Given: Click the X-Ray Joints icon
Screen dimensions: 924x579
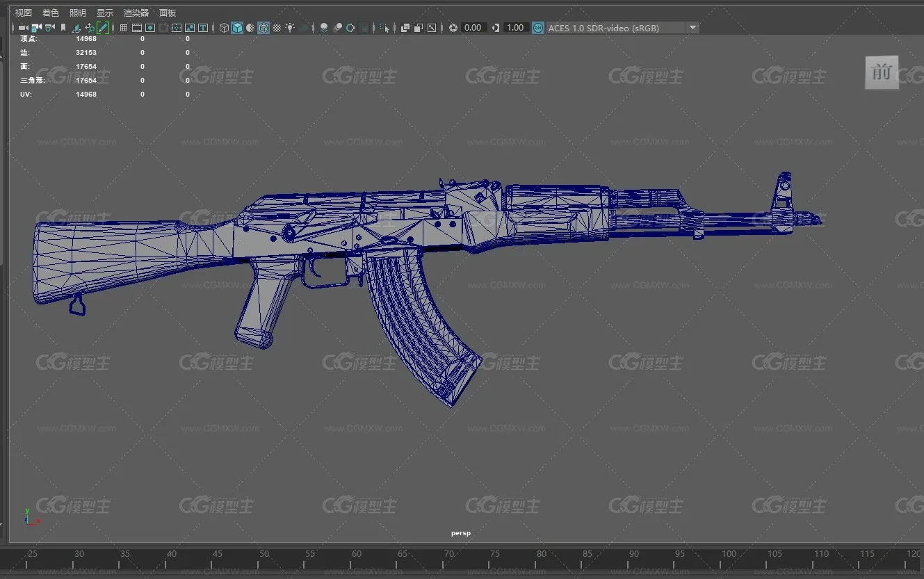Looking at the screenshot, I should [x=431, y=28].
